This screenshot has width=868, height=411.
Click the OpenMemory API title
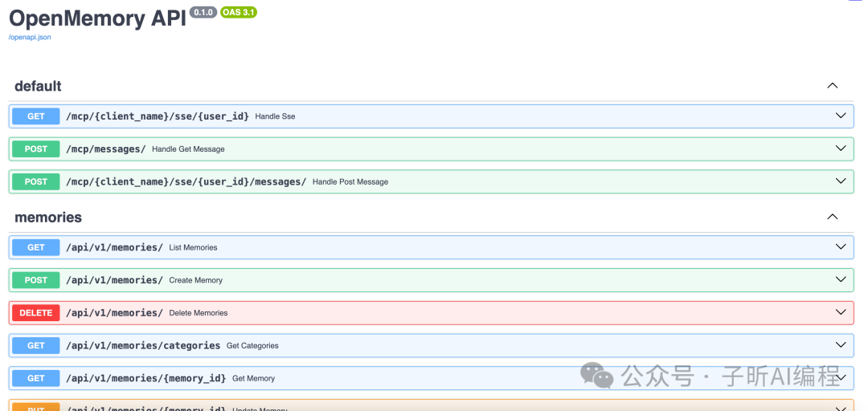97,18
